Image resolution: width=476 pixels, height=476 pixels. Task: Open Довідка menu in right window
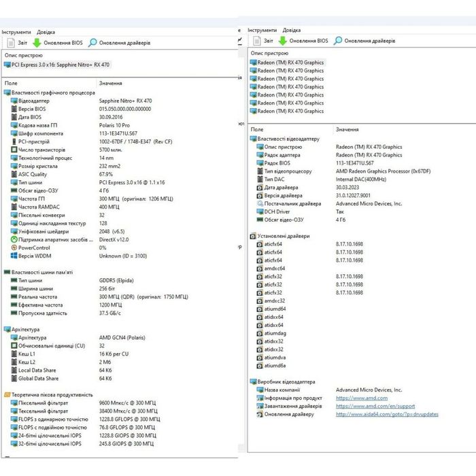(x=292, y=31)
